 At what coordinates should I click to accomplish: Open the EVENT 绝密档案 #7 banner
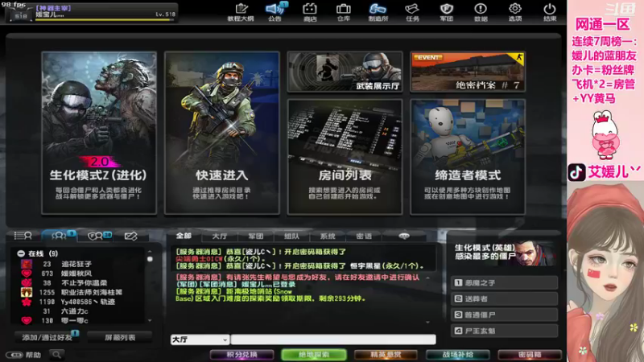coord(468,72)
